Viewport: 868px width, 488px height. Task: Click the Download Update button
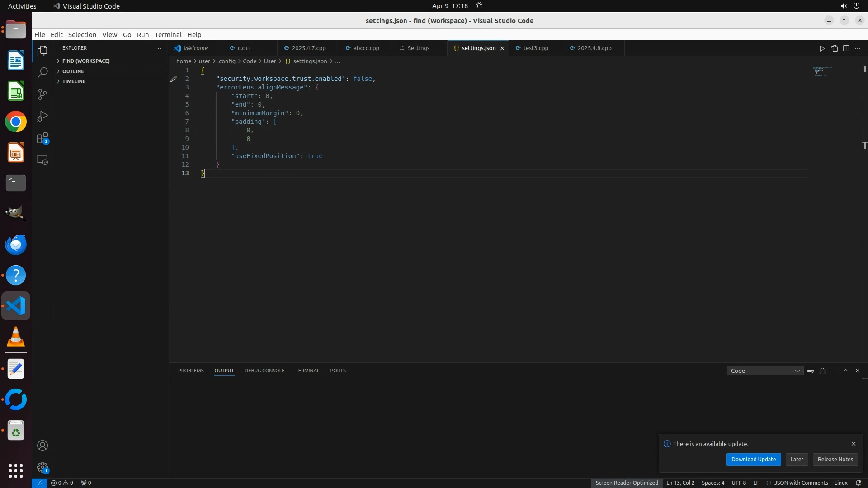753,459
